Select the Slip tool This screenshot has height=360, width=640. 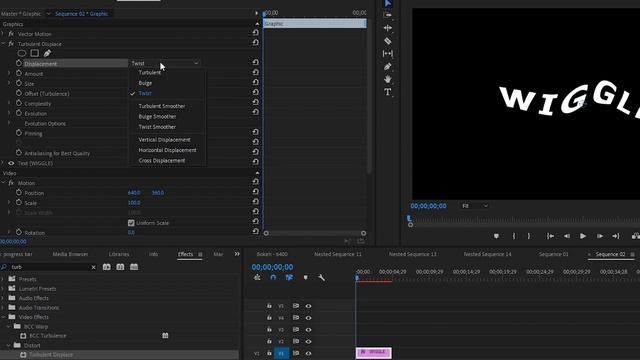(388, 53)
